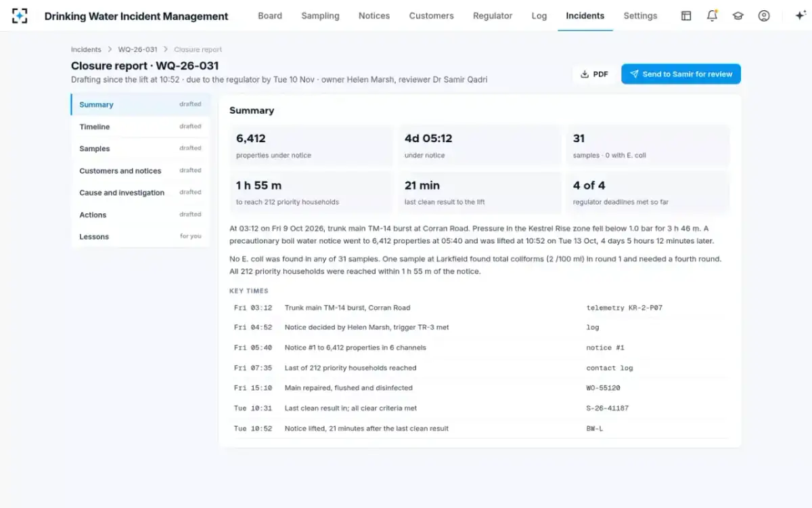Select the Incidents tab
Viewport: 812px width, 508px height.
585,16
